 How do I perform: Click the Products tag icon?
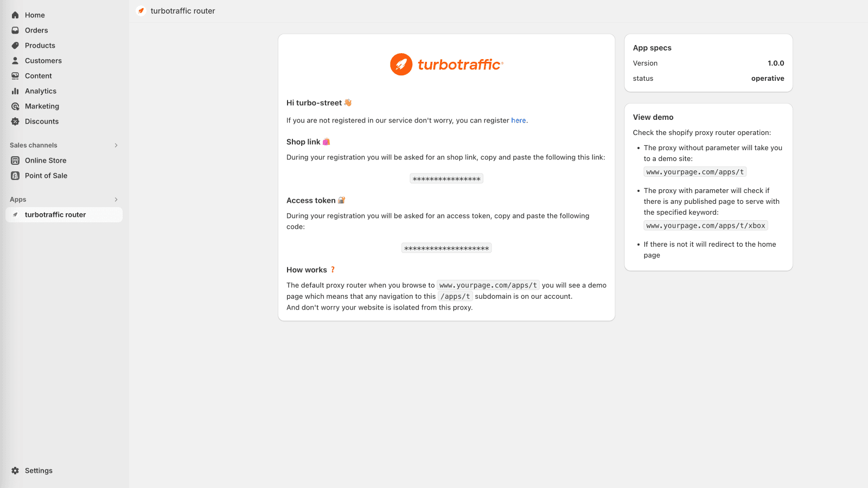[15, 46]
